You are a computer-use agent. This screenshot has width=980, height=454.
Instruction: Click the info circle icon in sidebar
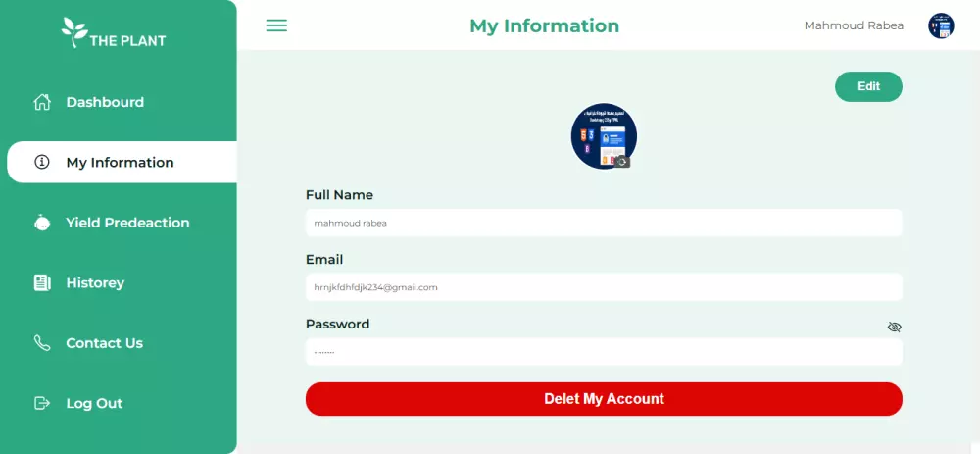[x=42, y=162]
